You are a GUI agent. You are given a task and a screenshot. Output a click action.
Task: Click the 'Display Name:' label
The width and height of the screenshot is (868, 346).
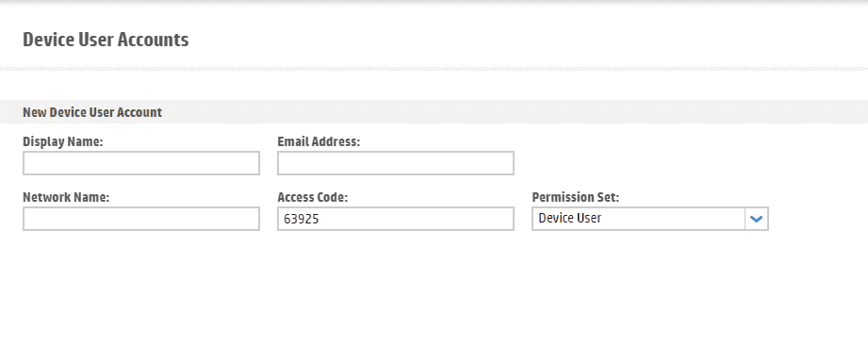point(63,141)
